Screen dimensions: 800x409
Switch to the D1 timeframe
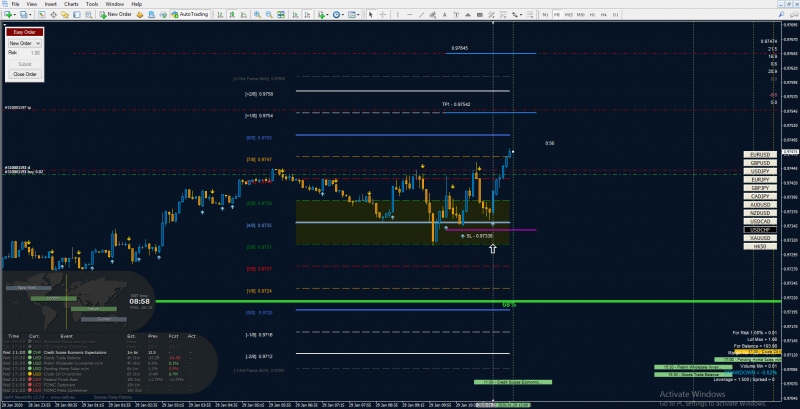(x=616, y=15)
